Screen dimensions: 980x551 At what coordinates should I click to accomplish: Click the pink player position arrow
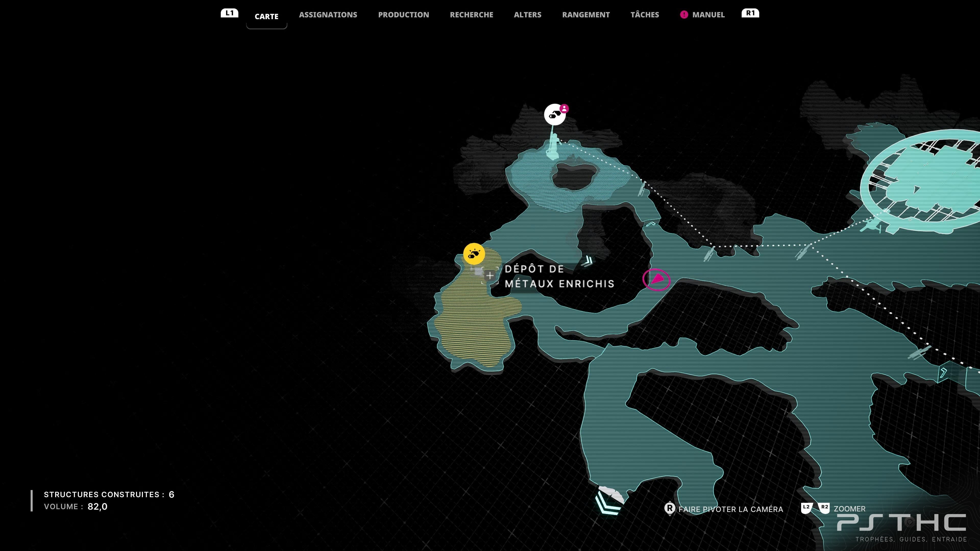tap(657, 280)
